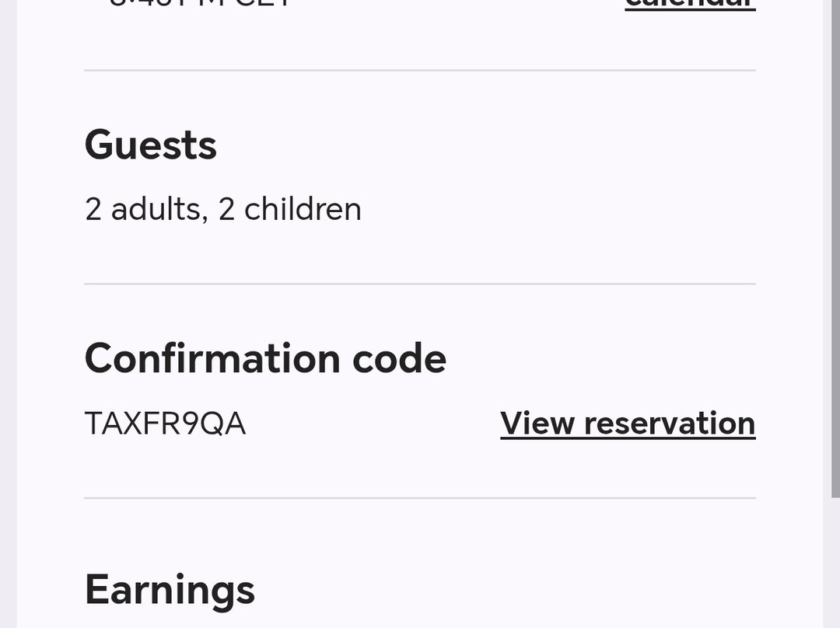Click the Confirmation code heading
The image size is (840, 628).
point(265,358)
